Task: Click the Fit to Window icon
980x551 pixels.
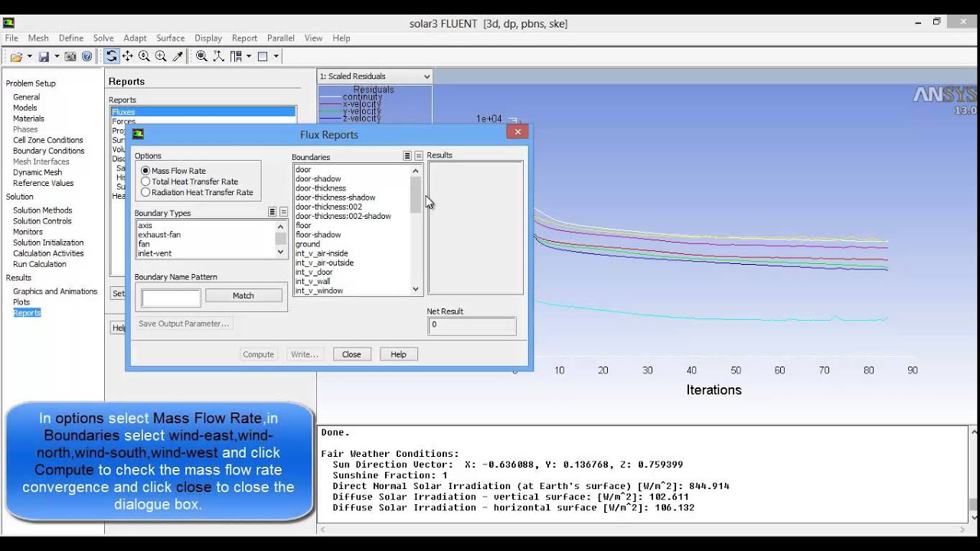Action: (201, 56)
